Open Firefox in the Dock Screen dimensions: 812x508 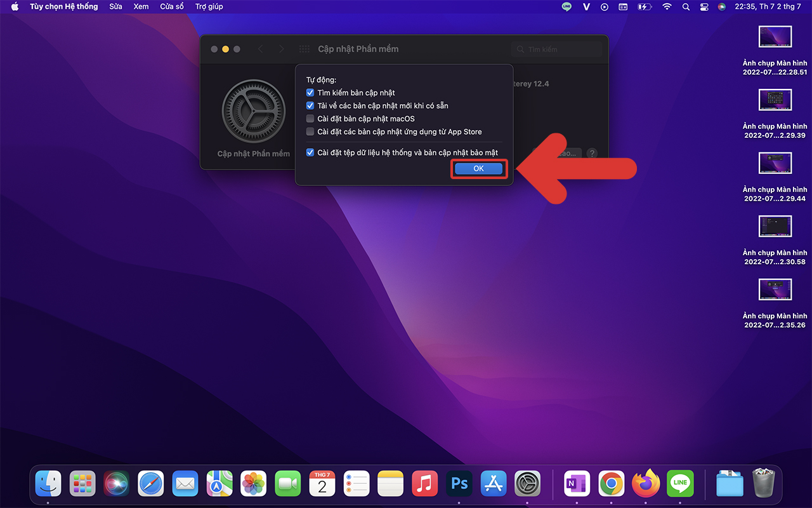click(x=646, y=483)
